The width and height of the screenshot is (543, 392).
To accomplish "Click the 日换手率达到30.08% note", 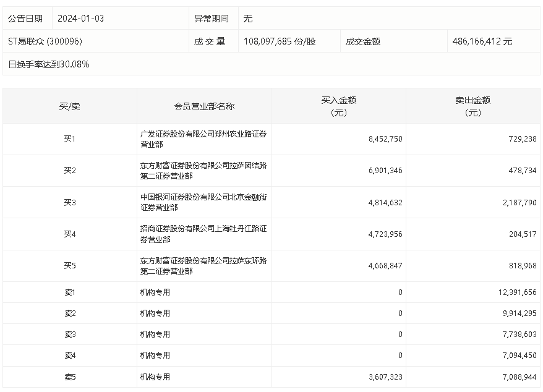I will pos(49,64).
